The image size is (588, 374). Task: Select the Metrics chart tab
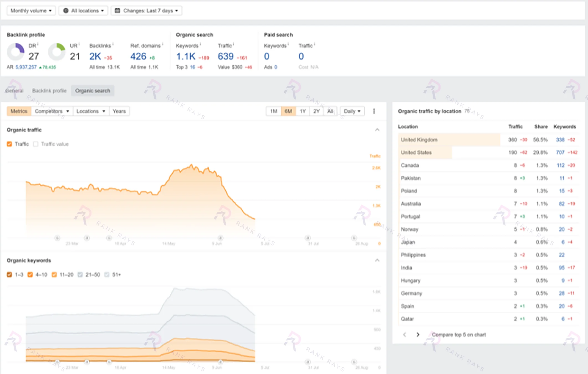coord(19,111)
